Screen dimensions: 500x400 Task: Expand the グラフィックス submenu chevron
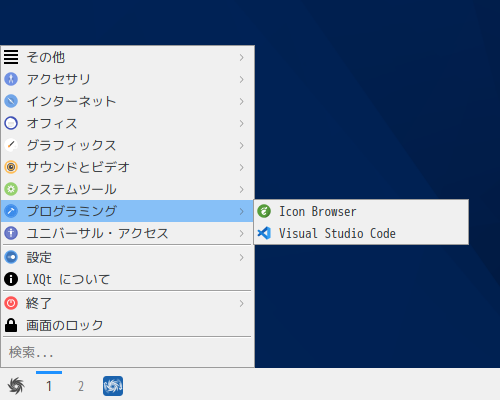(242, 145)
